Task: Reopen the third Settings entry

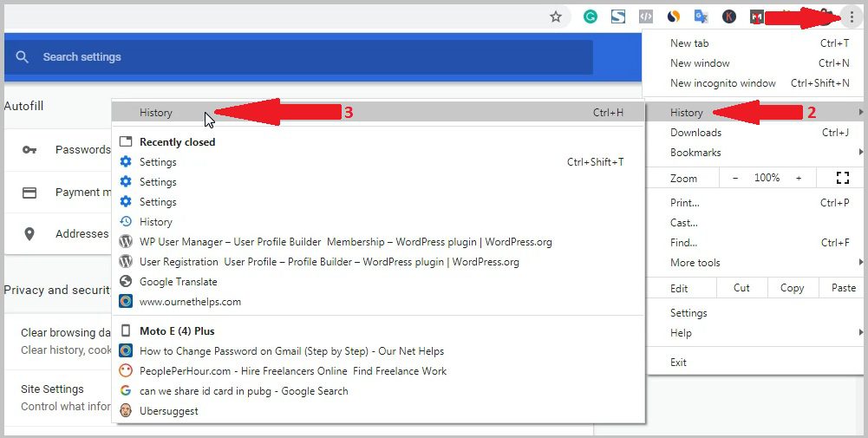Action: click(379, 201)
